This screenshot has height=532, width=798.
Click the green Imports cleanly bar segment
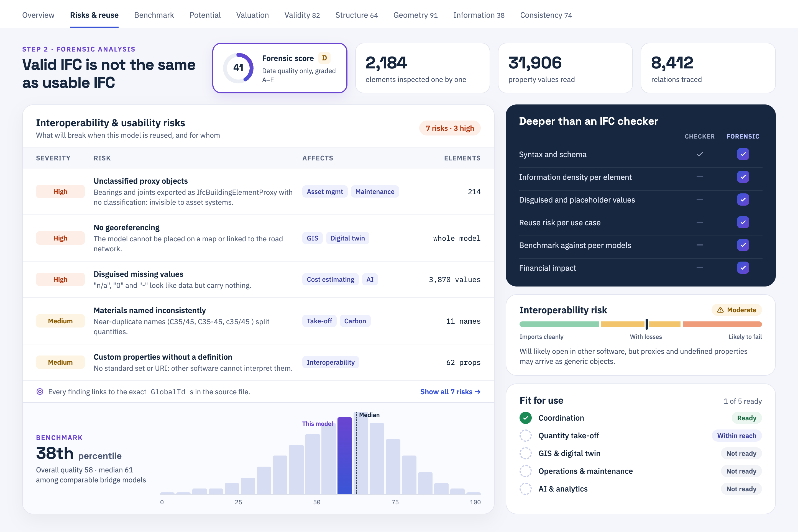559,324
